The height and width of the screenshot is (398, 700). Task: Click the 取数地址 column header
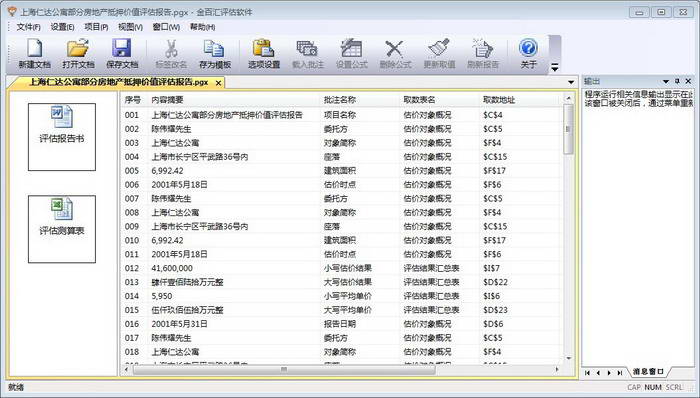(x=520, y=100)
